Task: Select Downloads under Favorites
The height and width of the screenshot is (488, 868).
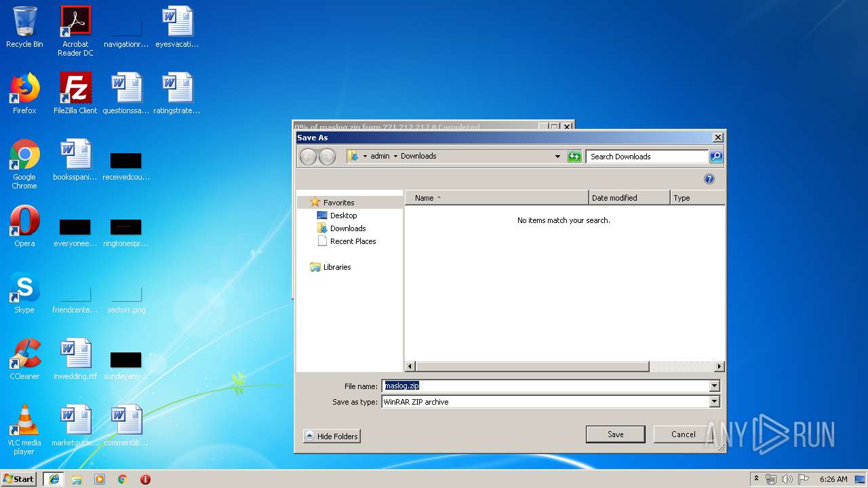Action: 348,228
